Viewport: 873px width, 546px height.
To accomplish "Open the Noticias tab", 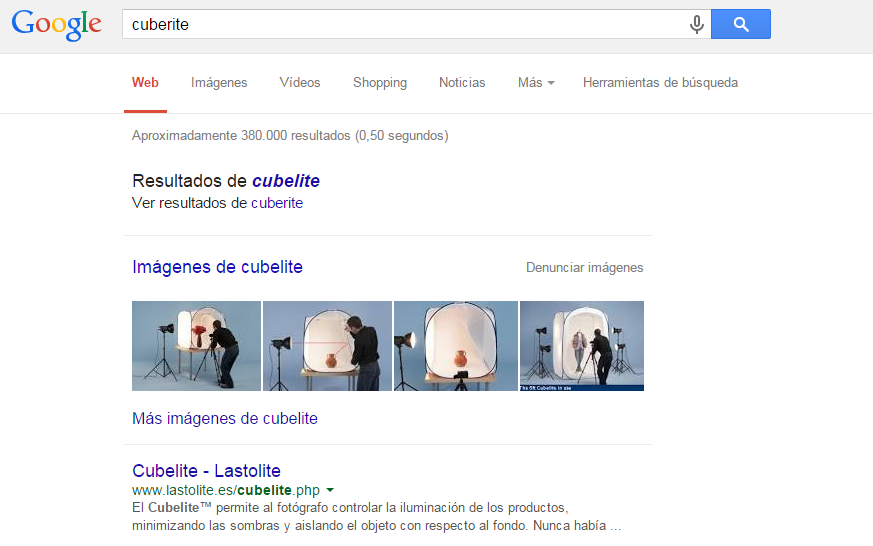I will 462,83.
